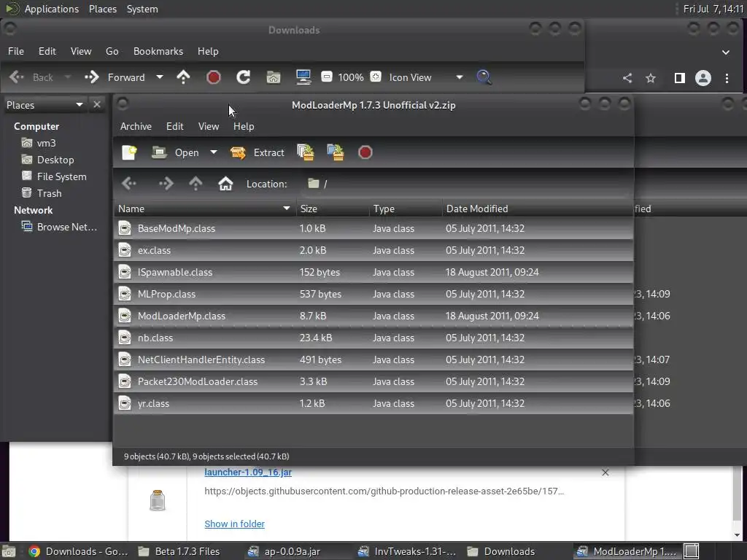Click Show in folder link
Viewport: 747px width, 560px height.
(234, 524)
